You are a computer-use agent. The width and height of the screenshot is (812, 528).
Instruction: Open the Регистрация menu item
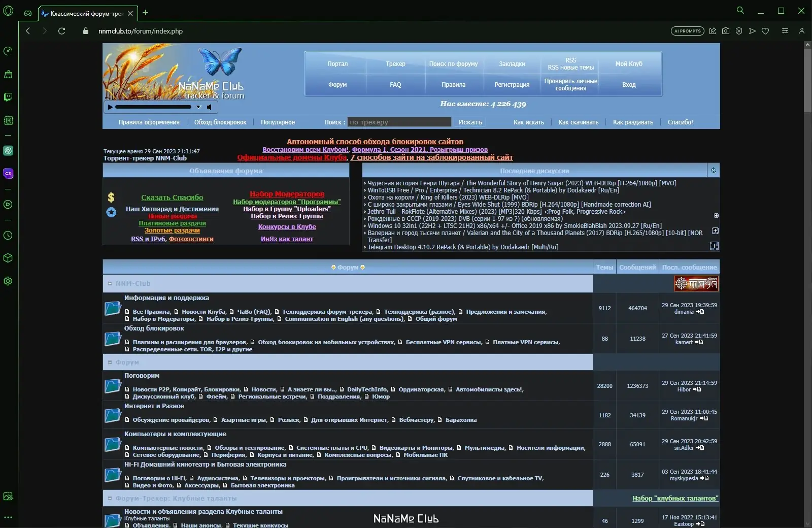point(512,85)
